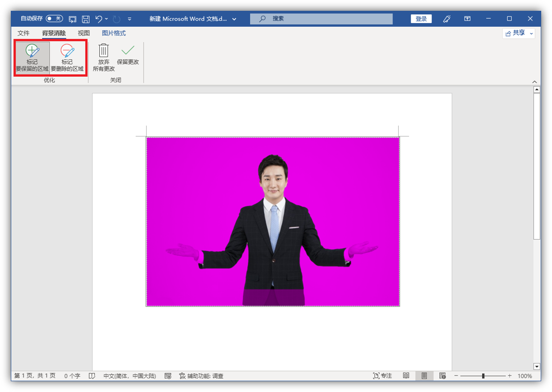The width and height of the screenshot is (552, 392).
Task: Click the Keep Changes checkmark
Action: [128, 50]
